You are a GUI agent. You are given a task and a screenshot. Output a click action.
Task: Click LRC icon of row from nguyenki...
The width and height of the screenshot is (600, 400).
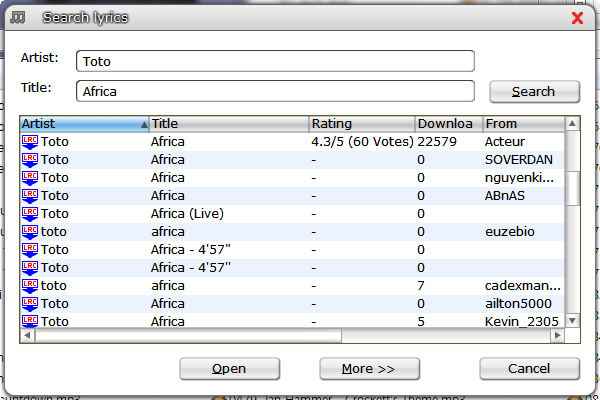click(x=30, y=178)
